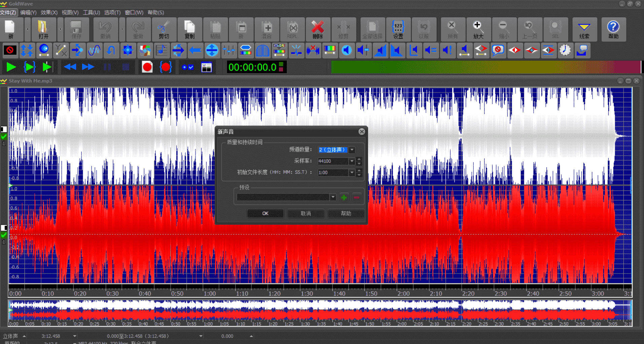This screenshot has width=644, height=344.
Task: Open the 工具(U) menu
Action: pos(91,12)
